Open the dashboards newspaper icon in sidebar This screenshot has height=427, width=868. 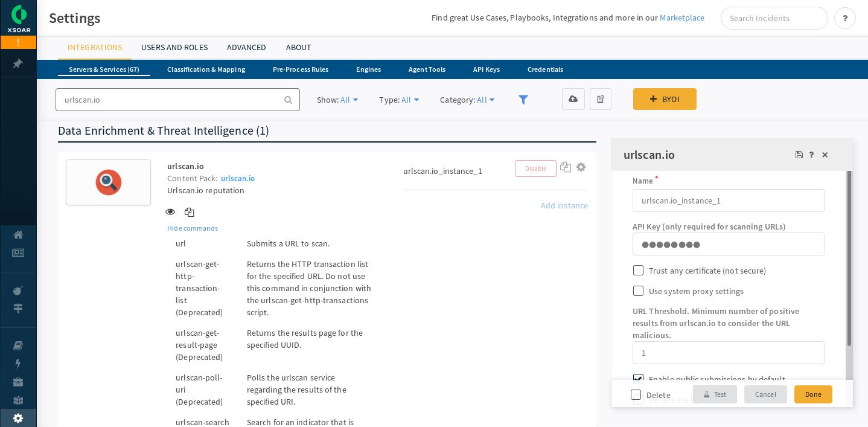(18, 252)
